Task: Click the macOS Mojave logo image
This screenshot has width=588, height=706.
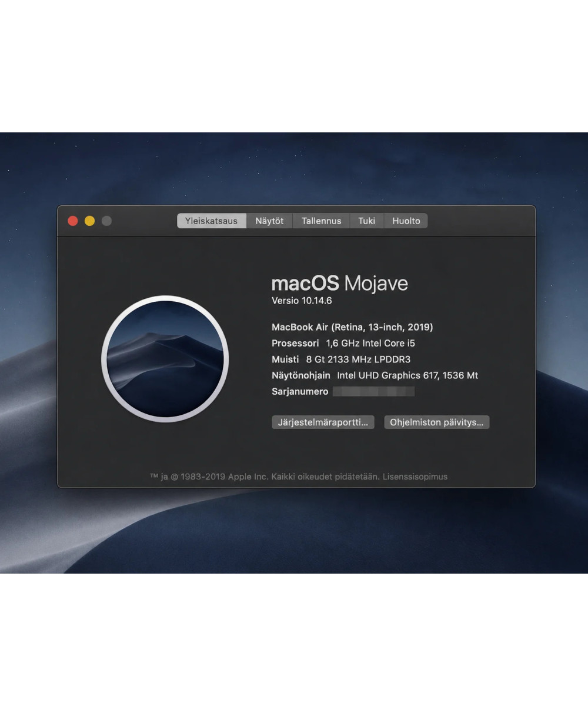Action: pos(165,359)
